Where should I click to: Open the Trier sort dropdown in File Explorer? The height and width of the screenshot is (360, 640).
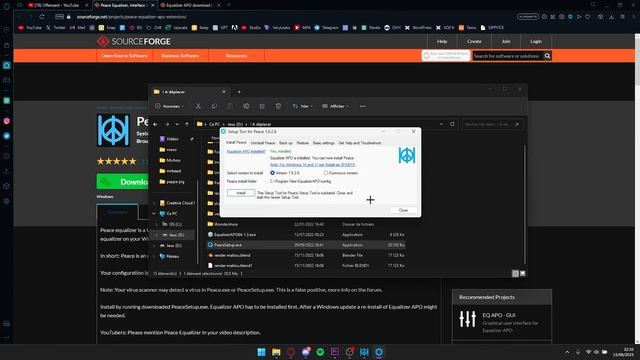click(302, 106)
